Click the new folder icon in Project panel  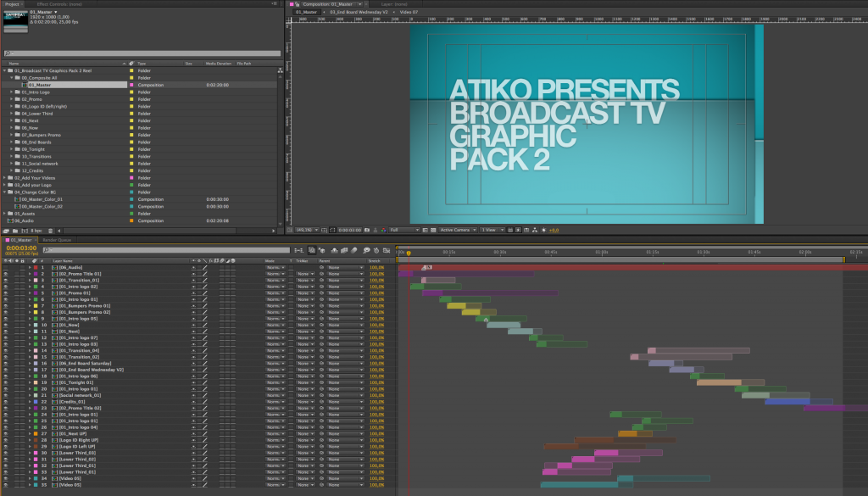click(14, 231)
